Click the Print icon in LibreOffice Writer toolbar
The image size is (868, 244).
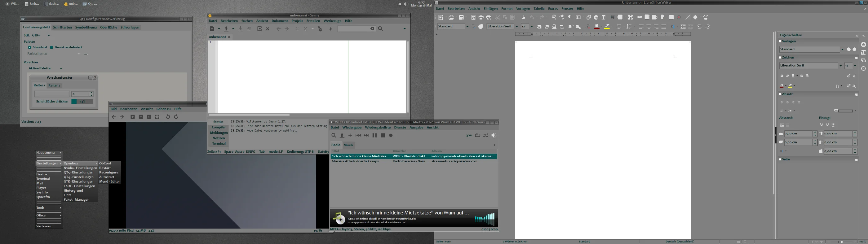point(481,17)
